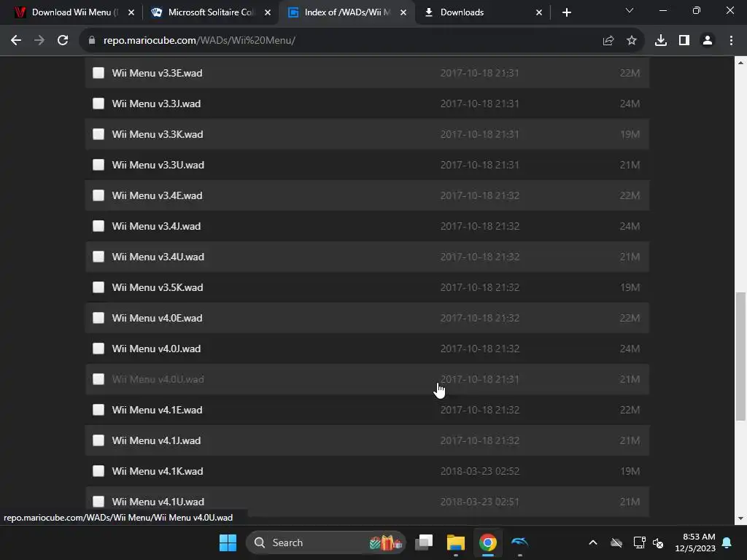Bookmark this page with the star

coord(632,41)
